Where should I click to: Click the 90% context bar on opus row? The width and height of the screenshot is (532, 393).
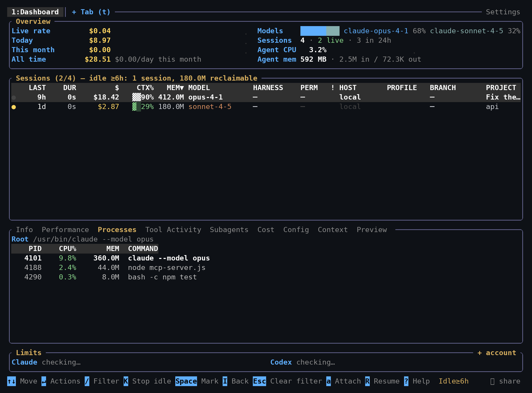pos(137,97)
